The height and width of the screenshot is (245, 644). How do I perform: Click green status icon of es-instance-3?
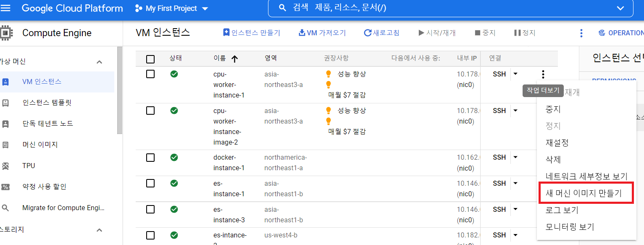click(x=174, y=209)
